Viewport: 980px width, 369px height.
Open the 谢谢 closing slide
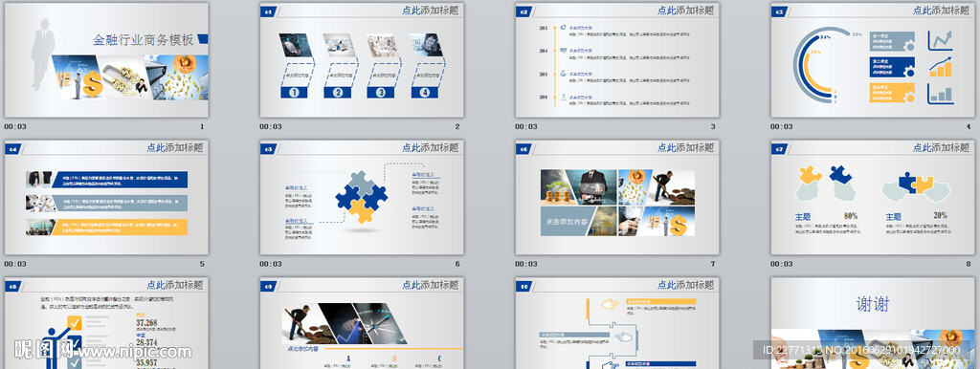[873, 323]
